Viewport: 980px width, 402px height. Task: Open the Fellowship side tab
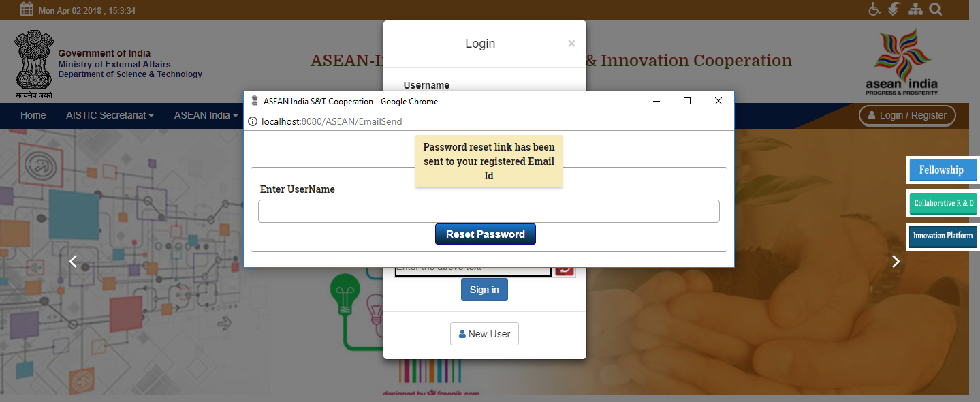[x=943, y=170]
